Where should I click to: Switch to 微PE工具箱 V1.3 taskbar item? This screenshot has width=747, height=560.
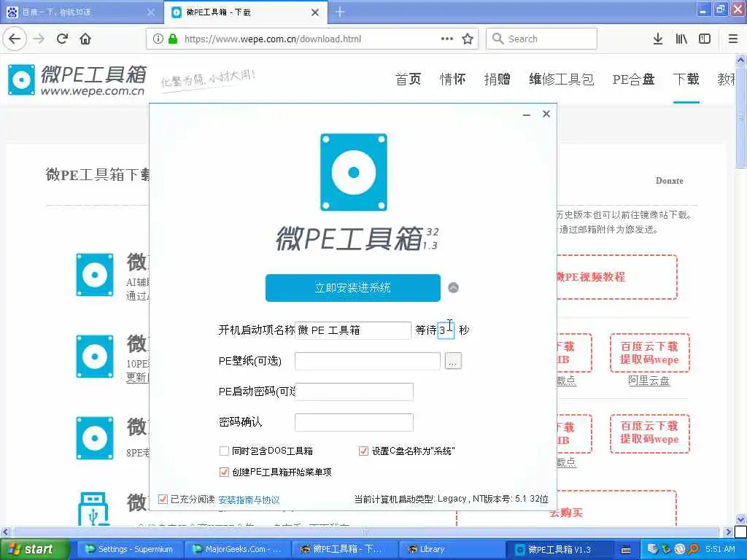559,550
